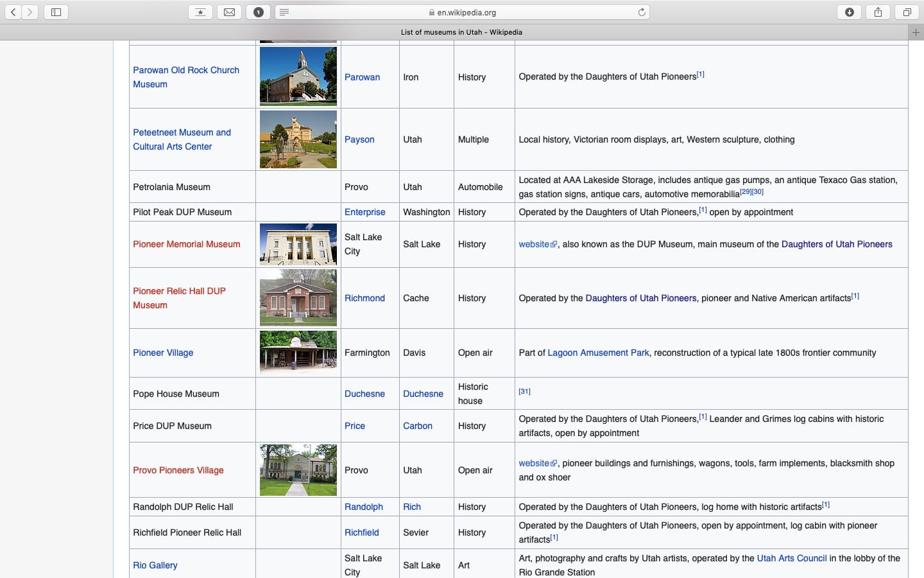Screen dimensions: 924x578
Task: Select the List of museums in Utah tab
Action: (x=461, y=32)
